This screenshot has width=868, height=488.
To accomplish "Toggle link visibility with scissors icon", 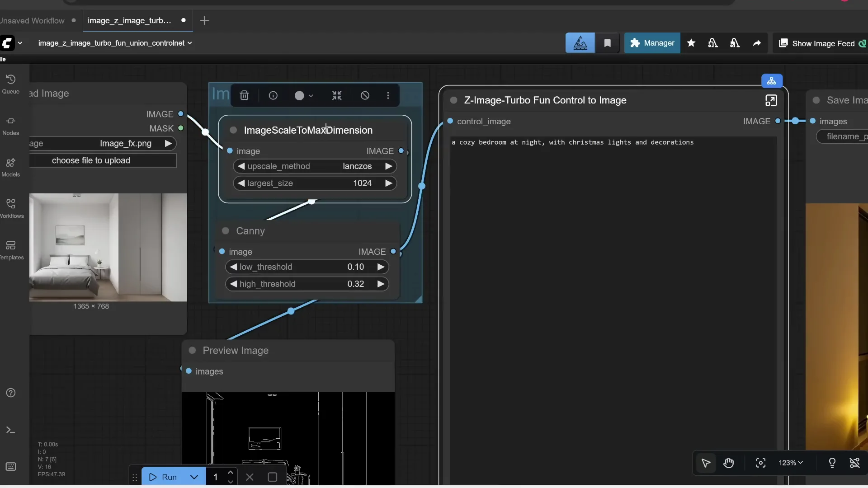I will click(x=855, y=463).
